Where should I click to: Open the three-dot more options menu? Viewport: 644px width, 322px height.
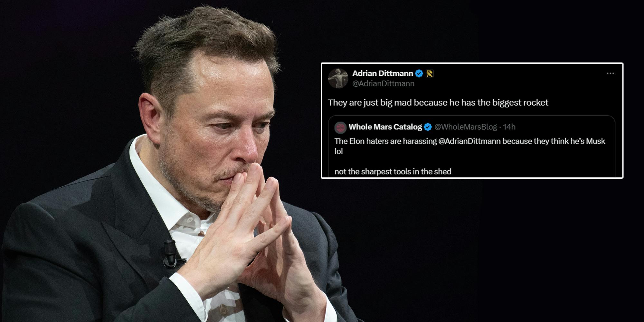610,73
